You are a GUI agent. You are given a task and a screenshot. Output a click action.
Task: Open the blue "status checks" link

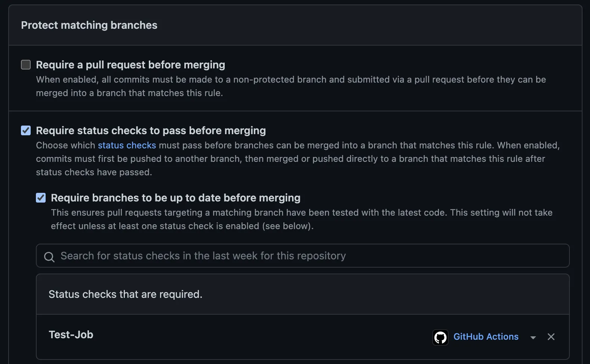pyautogui.click(x=127, y=145)
